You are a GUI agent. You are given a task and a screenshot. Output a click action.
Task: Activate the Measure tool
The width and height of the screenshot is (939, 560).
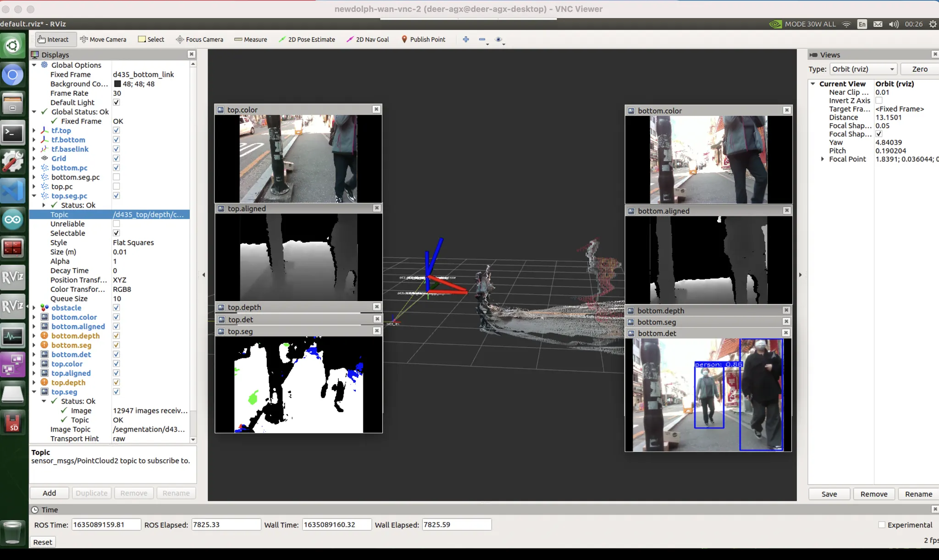tap(250, 39)
